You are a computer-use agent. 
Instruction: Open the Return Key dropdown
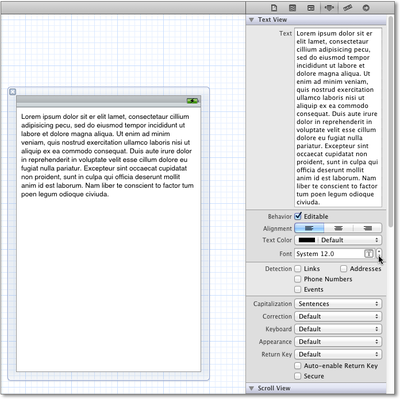point(338,354)
